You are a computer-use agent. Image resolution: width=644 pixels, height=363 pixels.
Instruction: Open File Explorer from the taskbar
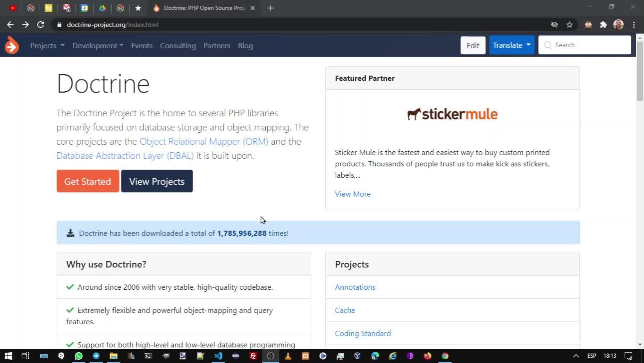[x=113, y=356]
